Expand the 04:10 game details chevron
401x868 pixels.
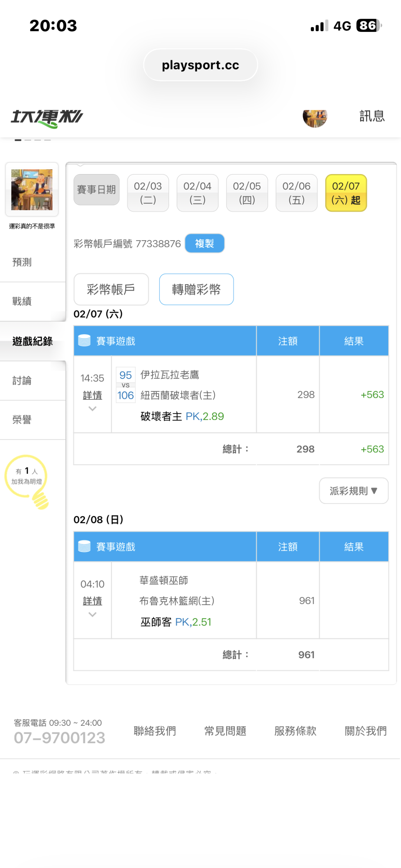coord(92,614)
